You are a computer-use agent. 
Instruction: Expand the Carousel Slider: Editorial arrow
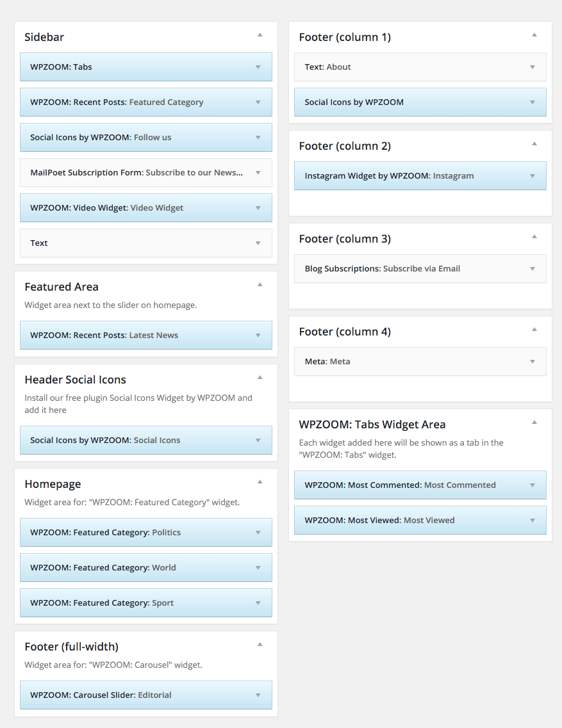coord(258,695)
